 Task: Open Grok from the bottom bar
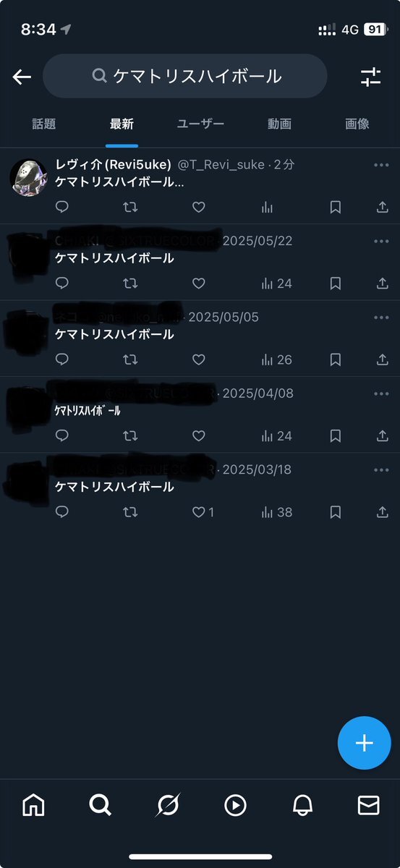pyautogui.click(x=168, y=805)
